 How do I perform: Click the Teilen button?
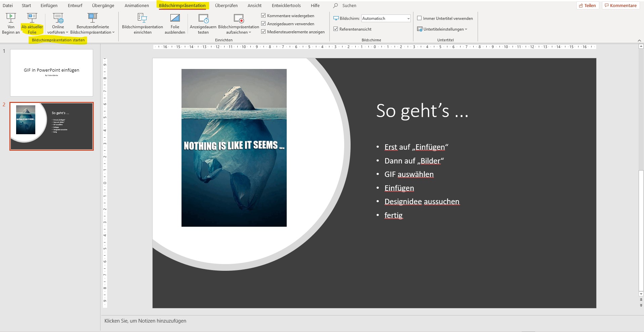pos(587,5)
